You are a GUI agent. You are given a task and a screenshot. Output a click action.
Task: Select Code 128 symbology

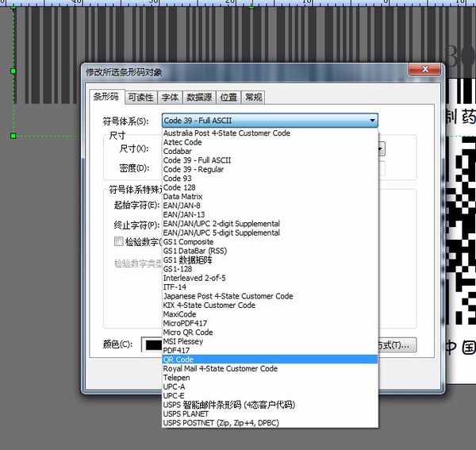tap(270, 187)
